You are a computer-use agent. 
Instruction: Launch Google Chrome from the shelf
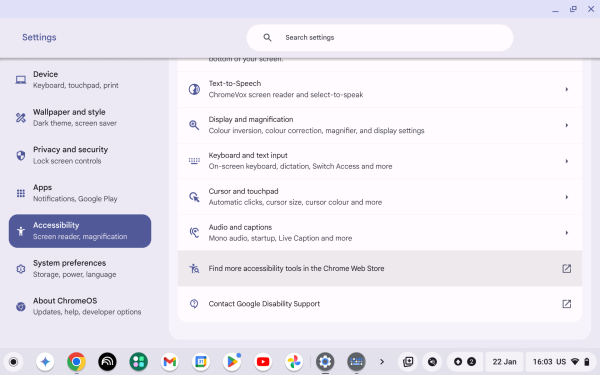click(x=76, y=362)
